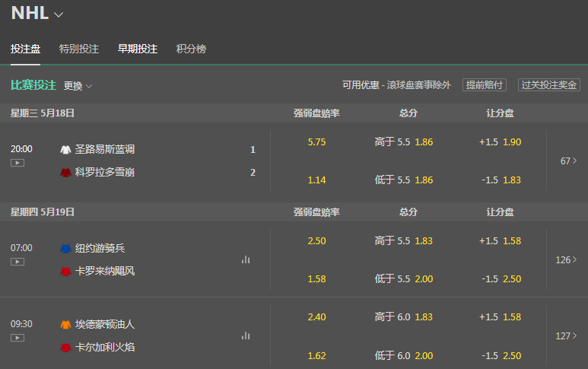Viewport: 588px width, 369px height.
Task: Expand the NHL league dropdown
Action: (x=59, y=14)
